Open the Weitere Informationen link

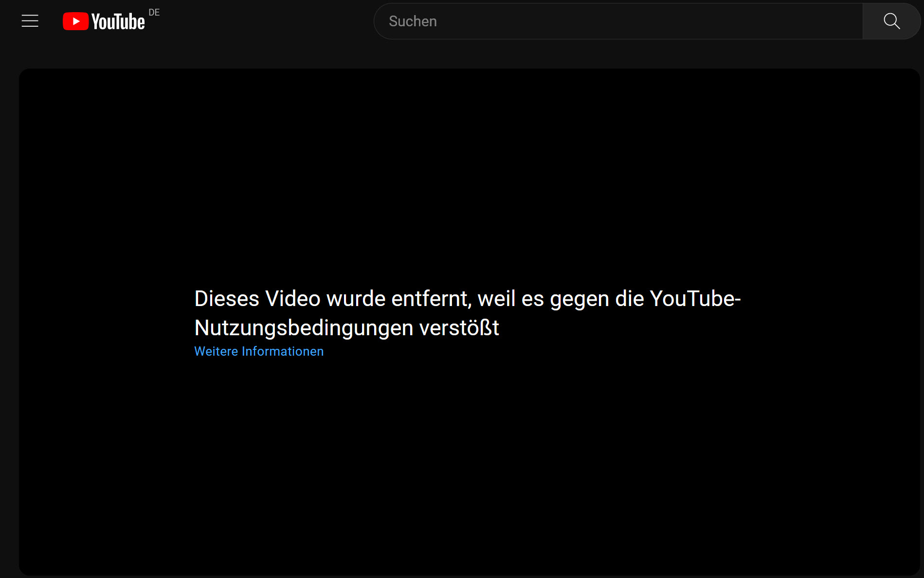[259, 351]
